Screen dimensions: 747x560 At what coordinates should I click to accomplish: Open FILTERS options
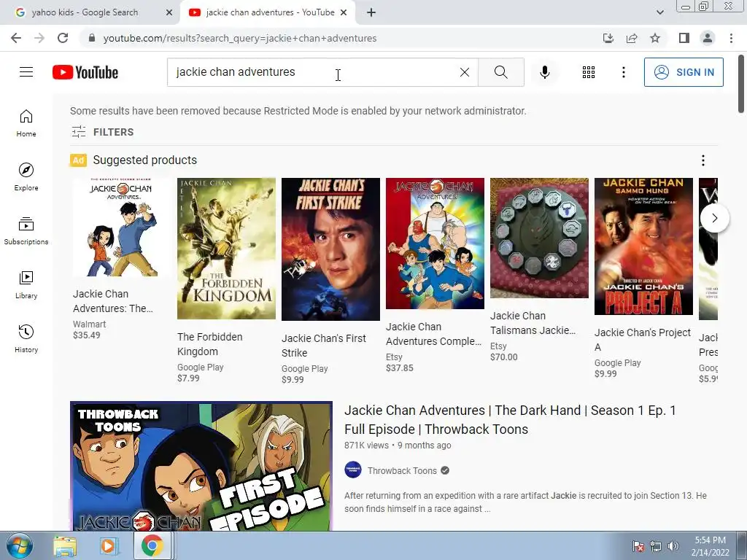[x=102, y=132]
